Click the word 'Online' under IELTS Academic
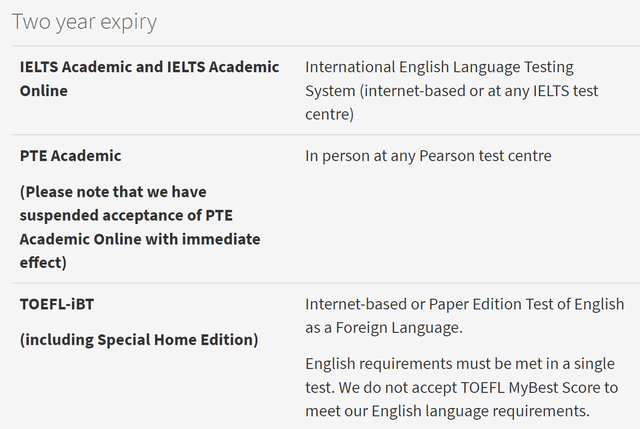This screenshot has width=640, height=429. point(44,91)
